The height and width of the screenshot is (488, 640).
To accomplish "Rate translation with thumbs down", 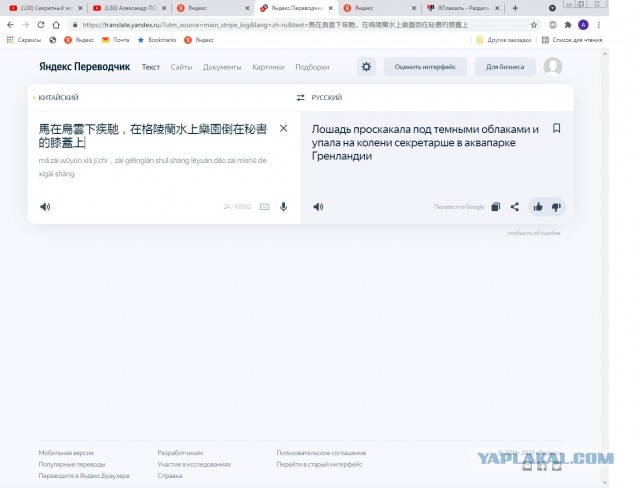I will click(556, 207).
